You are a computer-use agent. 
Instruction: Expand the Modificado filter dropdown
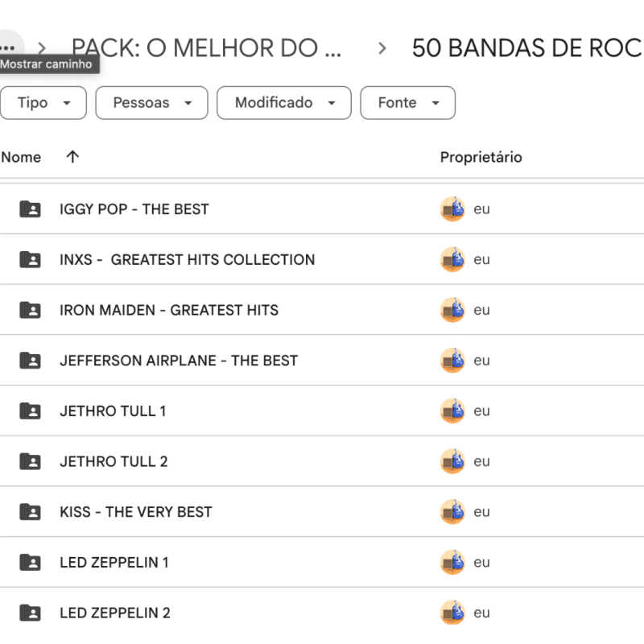pyautogui.click(x=284, y=103)
